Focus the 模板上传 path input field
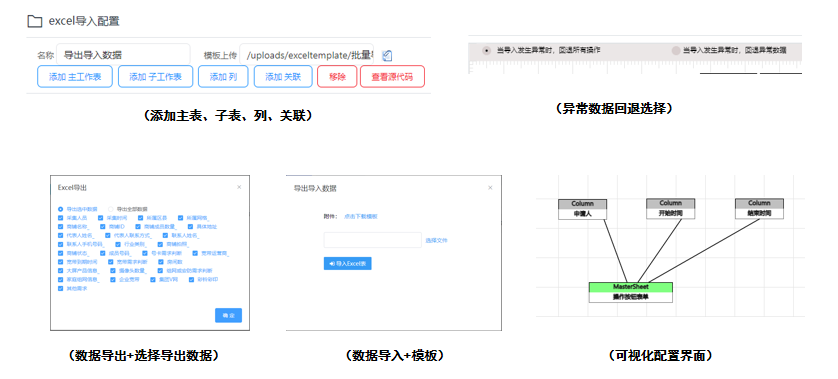The height and width of the screenshot is (379, 838). tap(306, 55)
